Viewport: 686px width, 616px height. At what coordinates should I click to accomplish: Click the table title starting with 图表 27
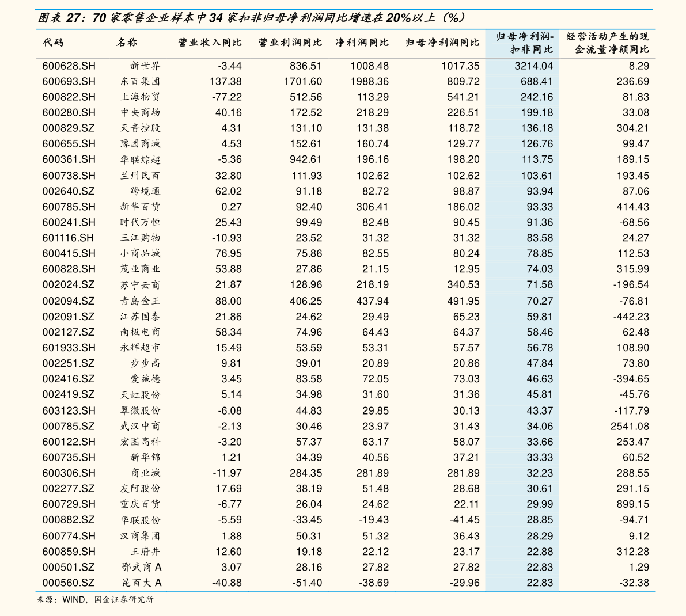[251, 18]
